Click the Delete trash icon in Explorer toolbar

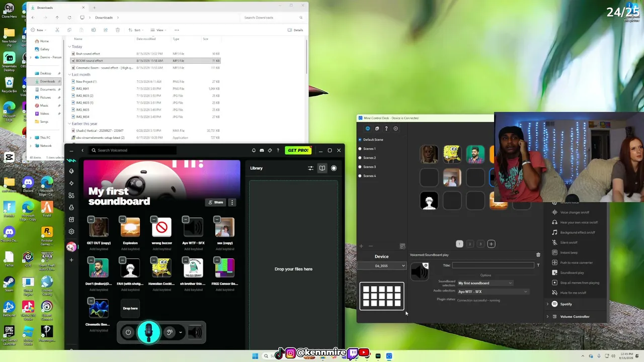click(118, 30)
